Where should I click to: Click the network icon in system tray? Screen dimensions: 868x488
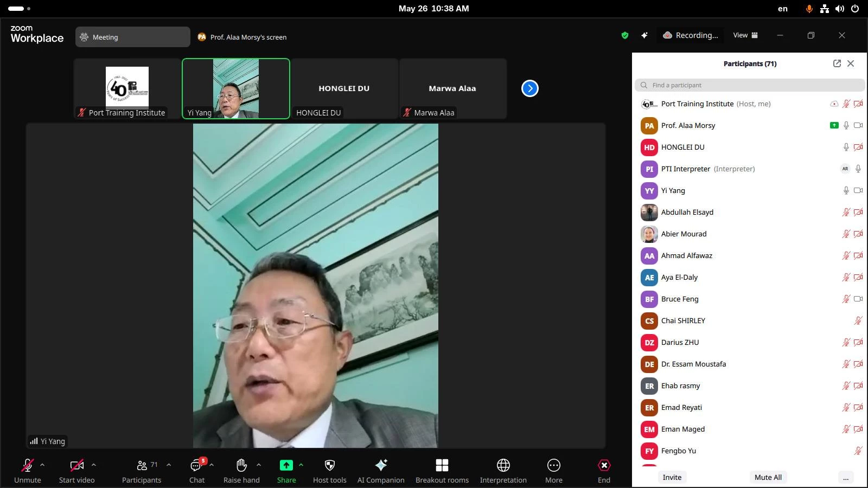(825, 9)
